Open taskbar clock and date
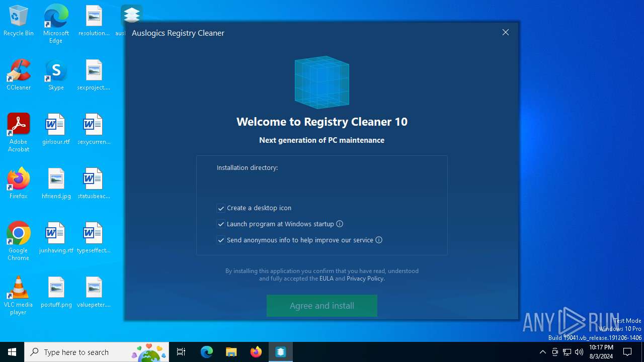The height and width of the screenshot is (362, 644). [601, 352]
